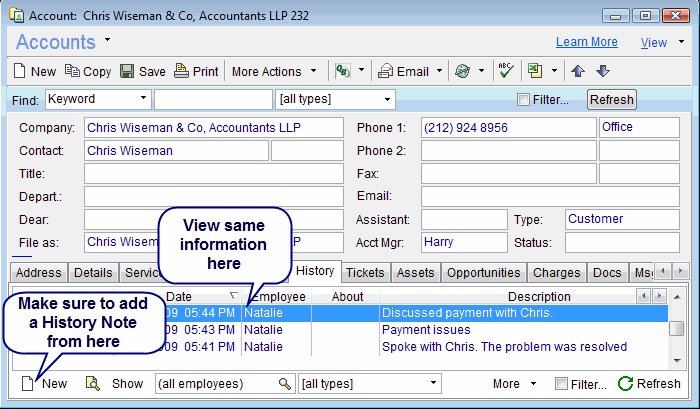Toggle the Filter checkbox in History bar
700x409 pixels.
pos(561,384)
